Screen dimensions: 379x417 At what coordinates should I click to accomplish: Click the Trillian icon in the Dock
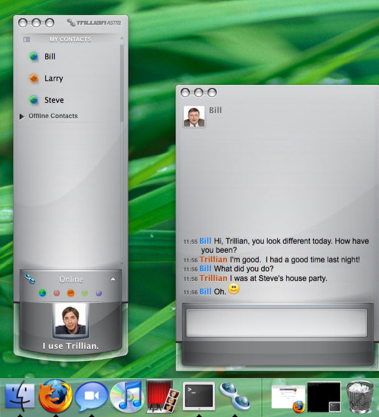coord(235,396)
